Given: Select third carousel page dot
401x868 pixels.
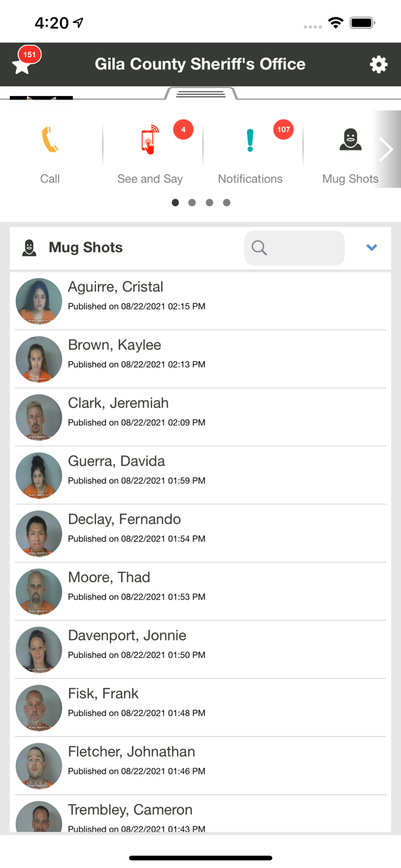Looking at the screenshot, I should coord(209,203).
